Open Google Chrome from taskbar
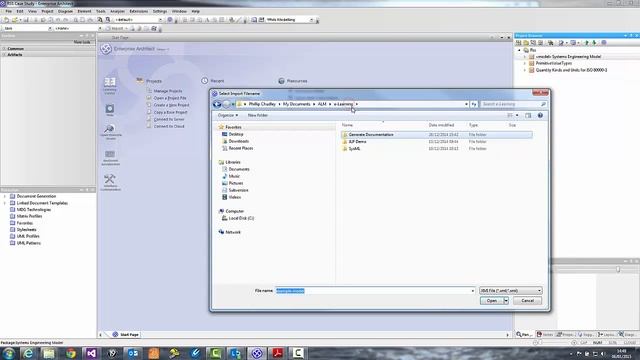The image size is (640, 360). [x=71, y=353]
